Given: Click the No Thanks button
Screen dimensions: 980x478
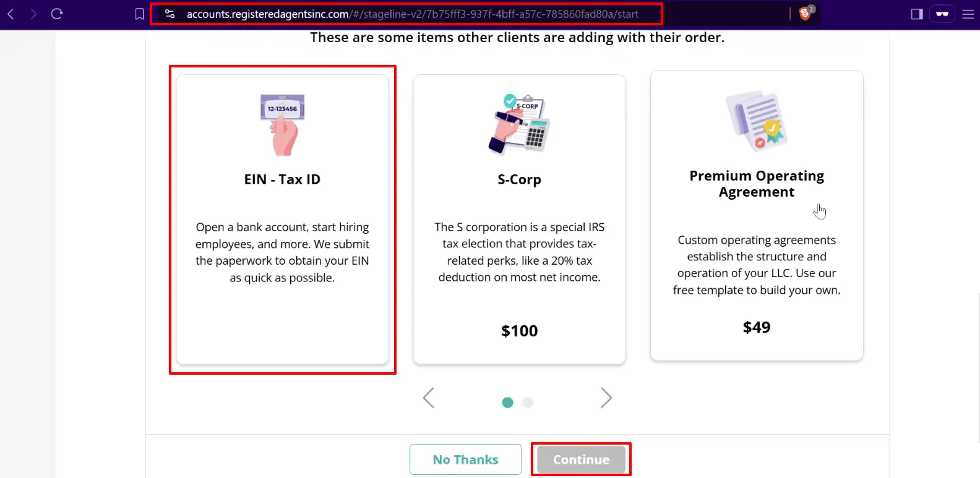Looking at the screenshot, I should [x=465, y=459].
